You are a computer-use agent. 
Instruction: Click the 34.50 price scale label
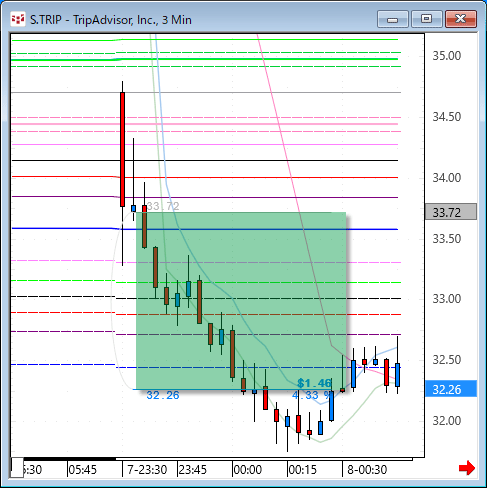pyautogui.click(x=447, y=117)
